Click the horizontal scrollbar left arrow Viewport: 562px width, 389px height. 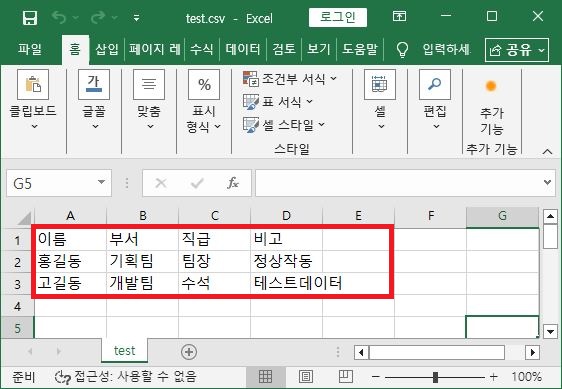tap(361, 352)
